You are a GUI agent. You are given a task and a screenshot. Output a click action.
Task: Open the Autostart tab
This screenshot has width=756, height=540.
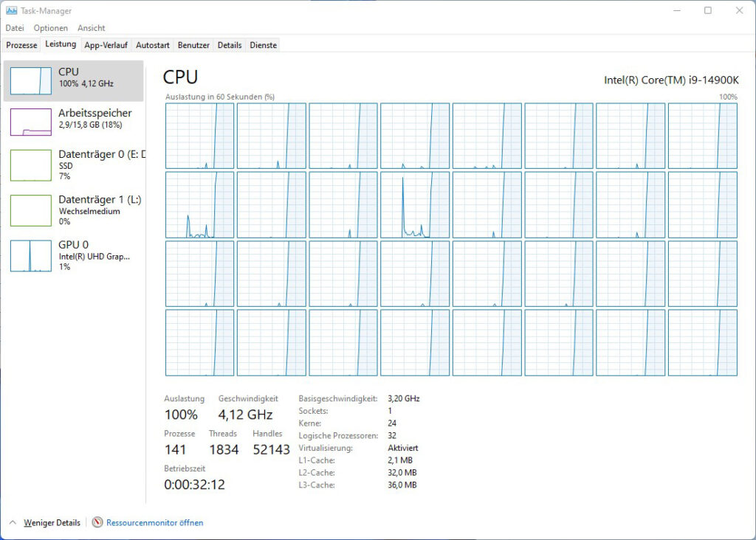click(x=153, y=45)
